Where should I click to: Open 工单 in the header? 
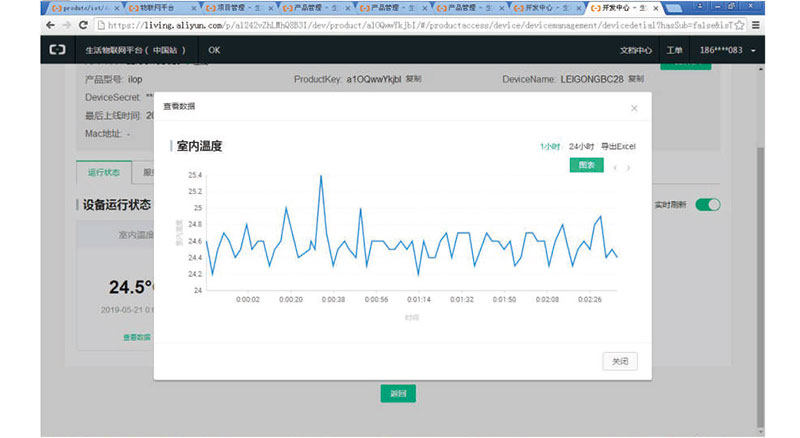point(674,50)
